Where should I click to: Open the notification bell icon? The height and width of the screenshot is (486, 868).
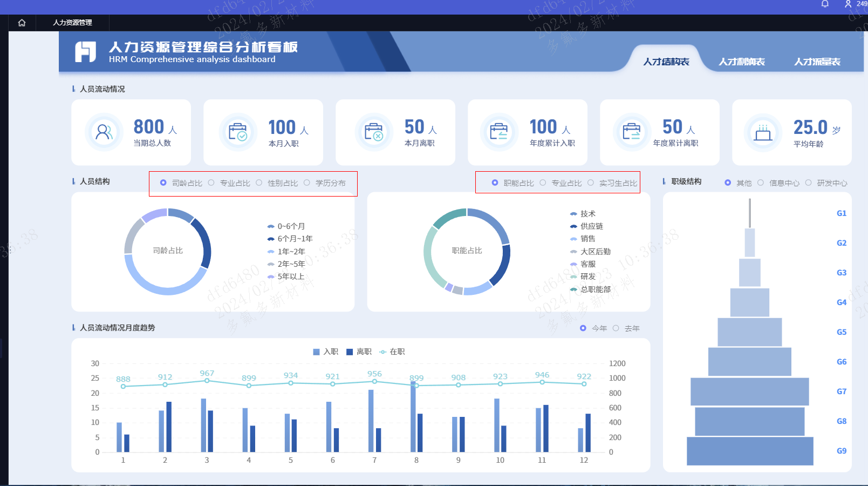(x=825, y=4)
